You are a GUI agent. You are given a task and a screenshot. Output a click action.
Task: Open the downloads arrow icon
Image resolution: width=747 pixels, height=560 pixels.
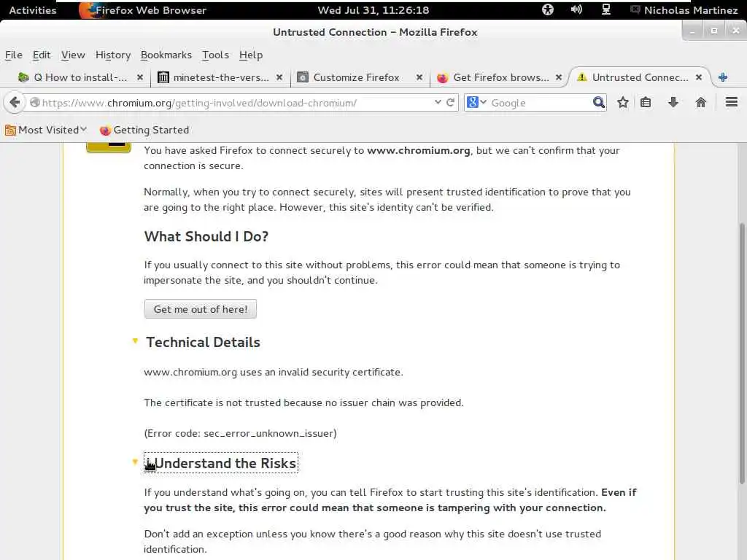(673, 102)
